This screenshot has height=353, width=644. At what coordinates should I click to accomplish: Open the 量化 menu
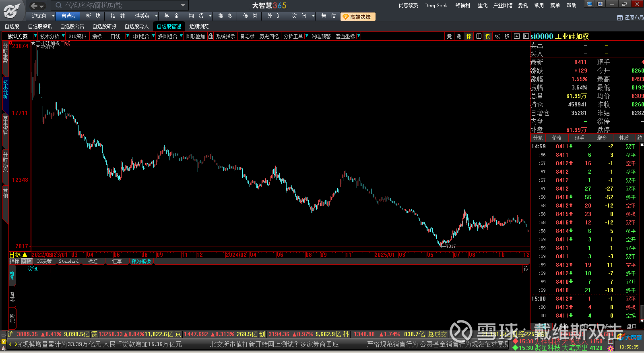pos(483,5)
